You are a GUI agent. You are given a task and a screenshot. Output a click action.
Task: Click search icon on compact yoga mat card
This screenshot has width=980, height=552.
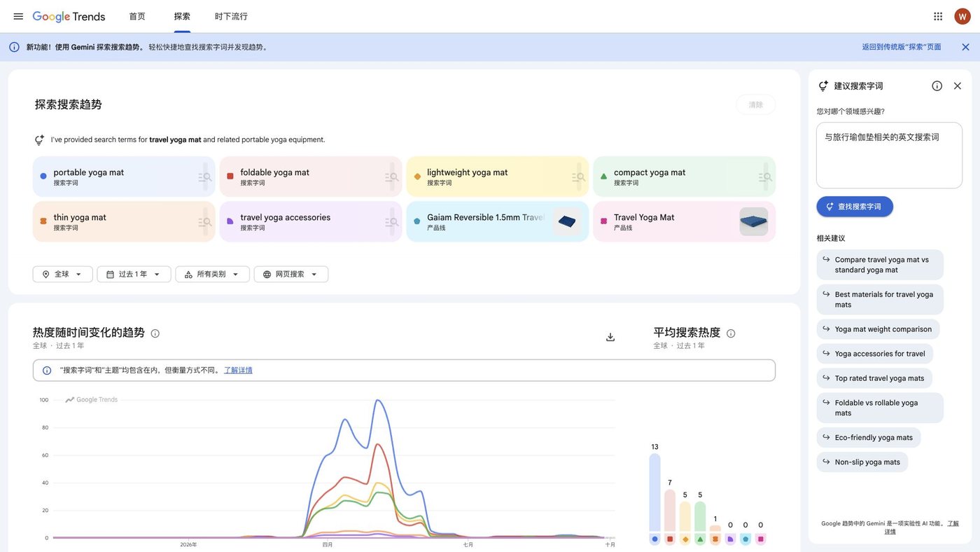(x=765, y=177)
